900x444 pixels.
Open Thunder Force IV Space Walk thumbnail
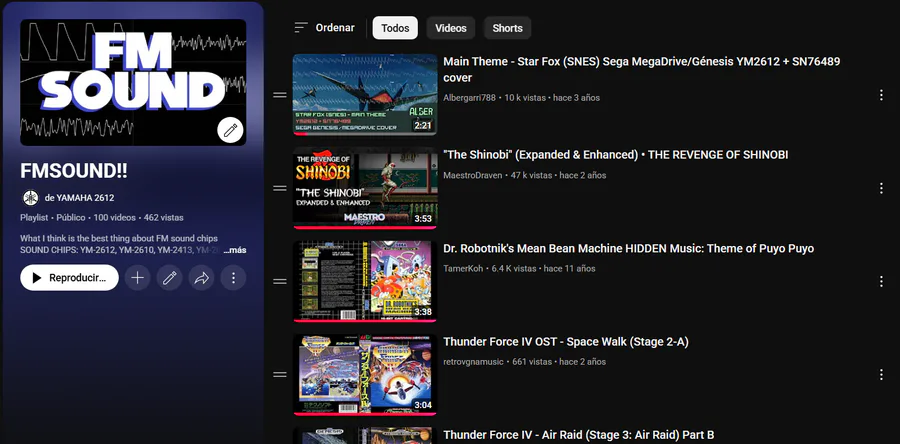(x=365, y=375)
